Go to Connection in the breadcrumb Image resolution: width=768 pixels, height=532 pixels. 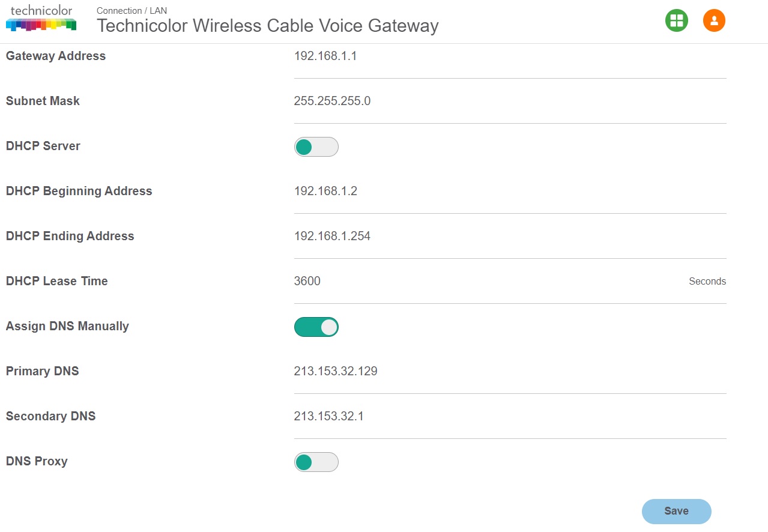[x=119, y=11]
